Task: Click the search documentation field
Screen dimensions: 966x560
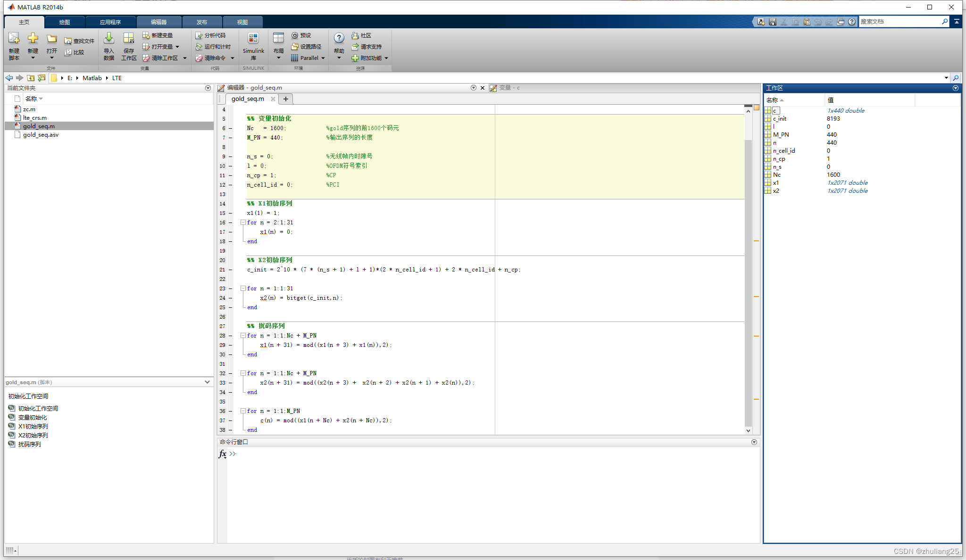Action: 899,22
